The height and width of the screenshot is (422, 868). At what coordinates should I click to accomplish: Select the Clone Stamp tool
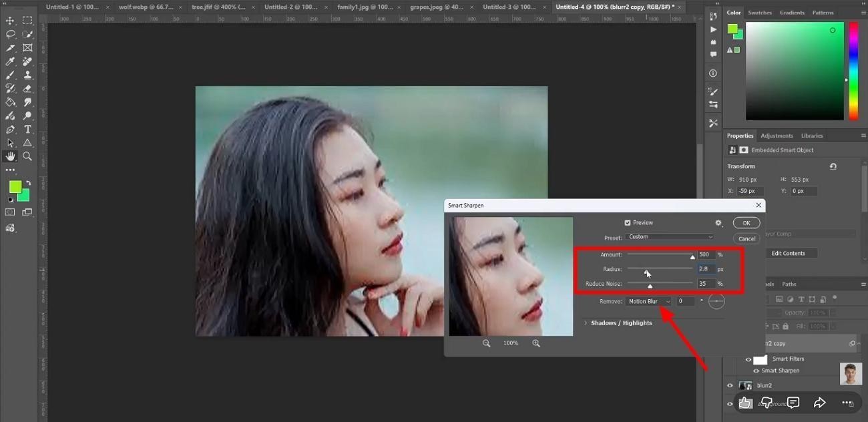[x=27, y=75]
